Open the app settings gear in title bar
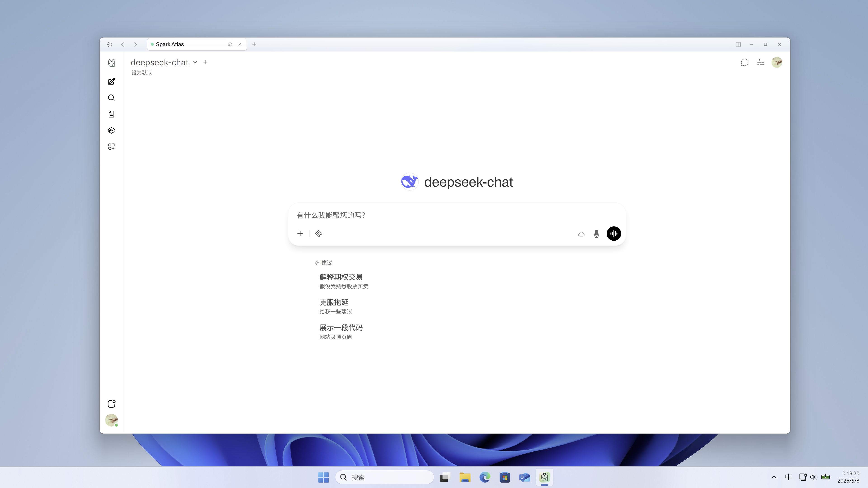The width and height of the screenshot is (868, 488). click(x=109, y=45)
